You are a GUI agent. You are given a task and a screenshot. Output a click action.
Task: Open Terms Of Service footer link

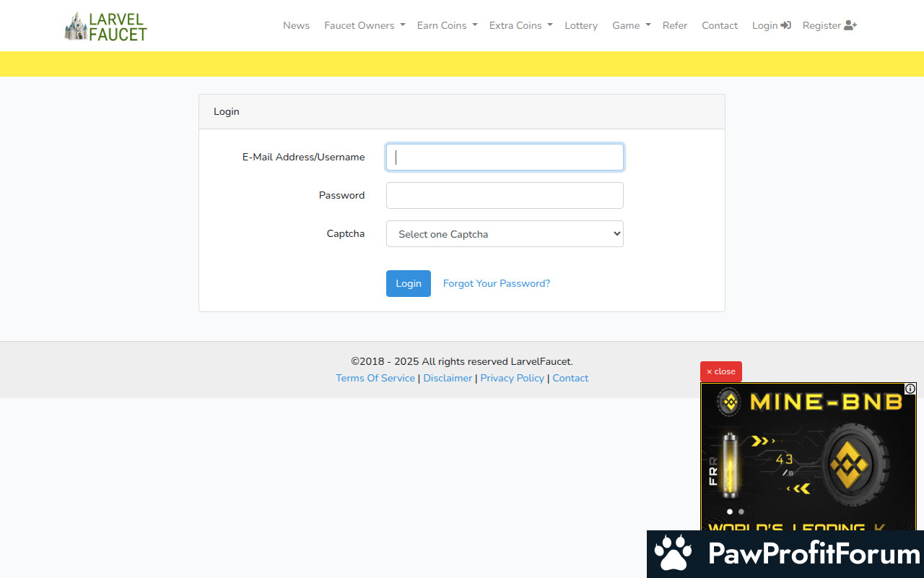point(375,378)
